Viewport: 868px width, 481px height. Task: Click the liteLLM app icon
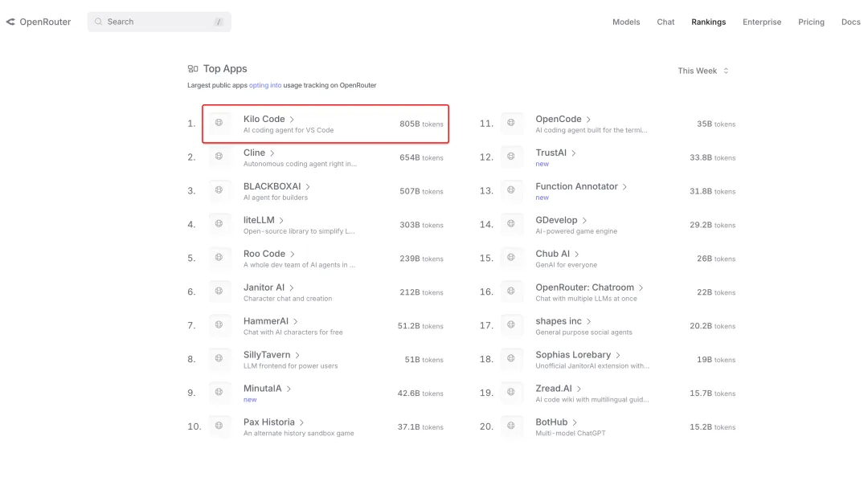click(219, 224)
